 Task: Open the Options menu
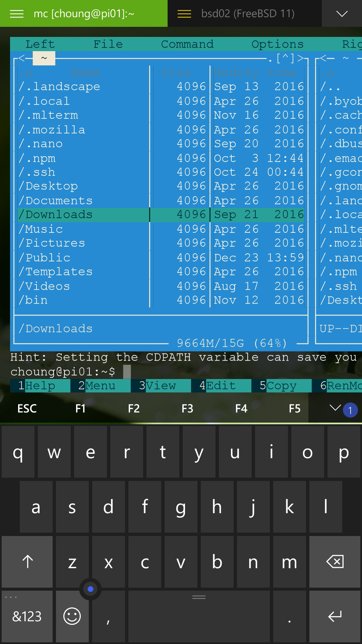tap(277, 44)
